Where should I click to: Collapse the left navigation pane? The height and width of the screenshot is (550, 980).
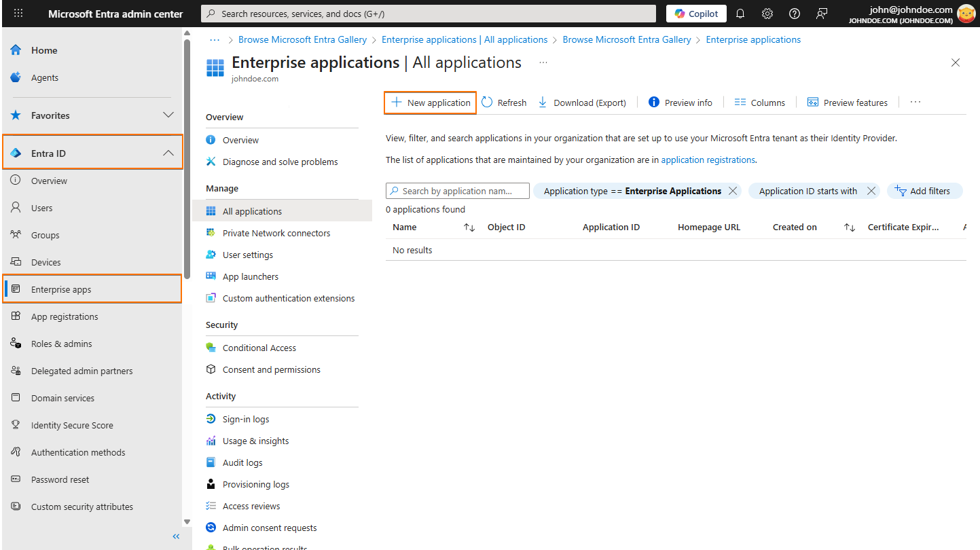coord(176,536)
